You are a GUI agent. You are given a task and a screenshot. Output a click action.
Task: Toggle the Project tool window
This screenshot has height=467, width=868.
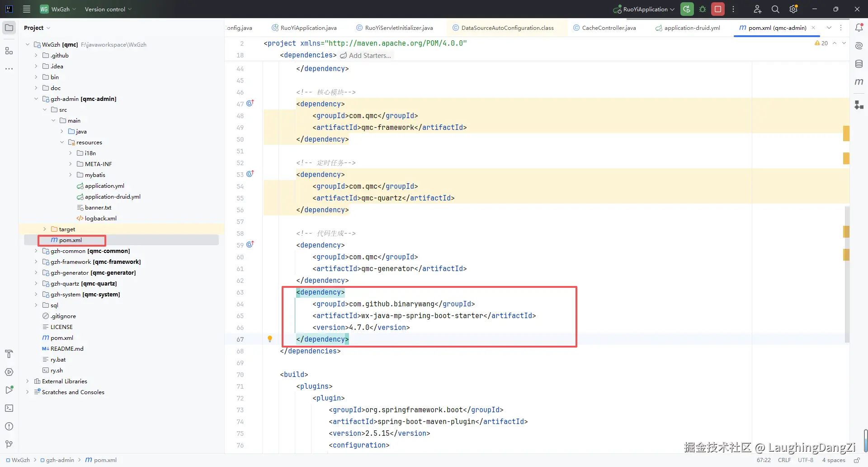point(9,28)
